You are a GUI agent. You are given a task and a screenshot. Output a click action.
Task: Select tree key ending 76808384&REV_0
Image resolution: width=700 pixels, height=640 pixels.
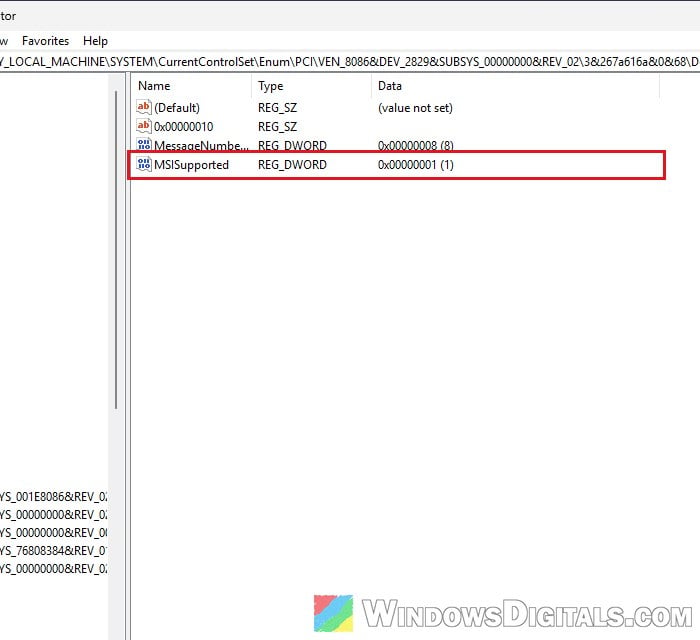pos(54,550)
